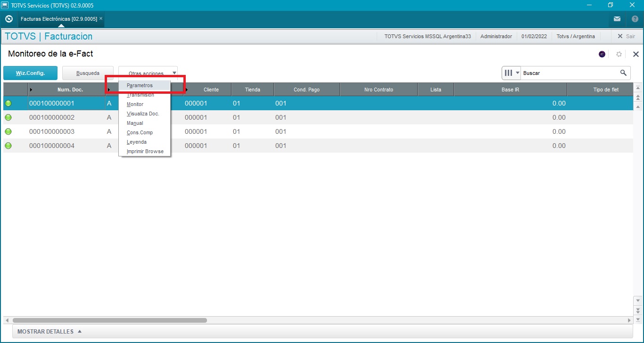Select Transmision from the menu
Image resolution: width=644 pixels, height=343 pixels.
pos(144,95)
